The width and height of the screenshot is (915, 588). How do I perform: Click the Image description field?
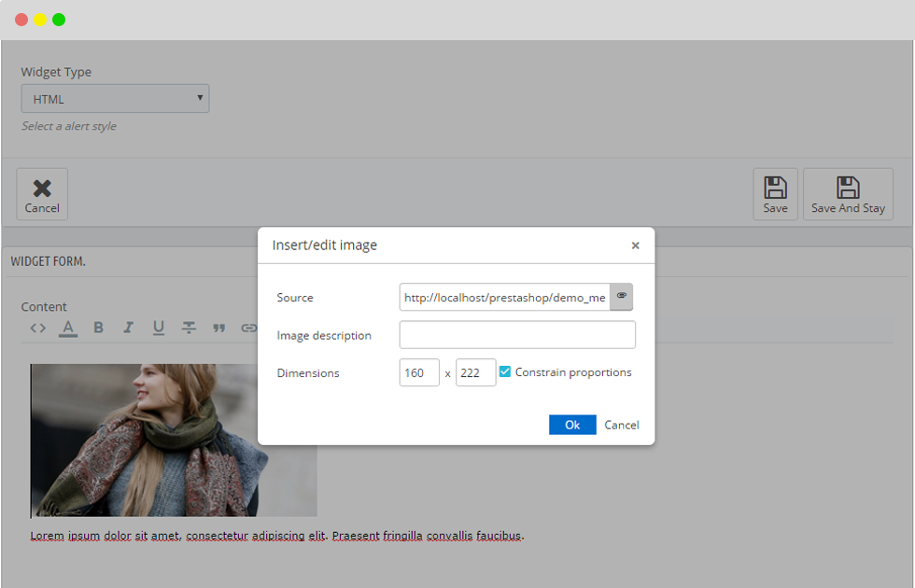click(x=517, y=335)
